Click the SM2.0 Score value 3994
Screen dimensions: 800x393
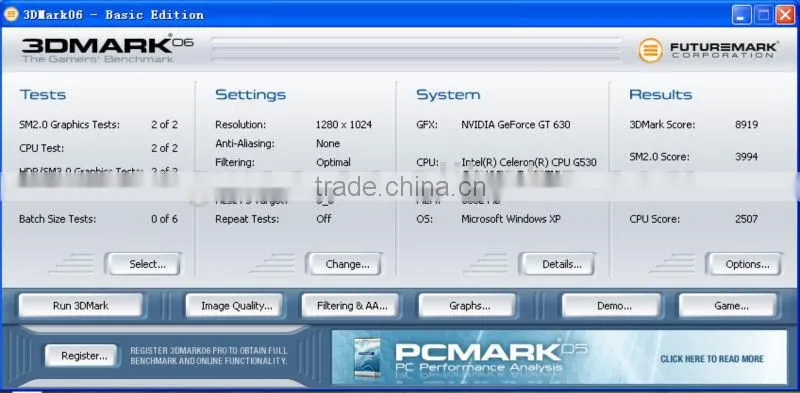(746, 157)
